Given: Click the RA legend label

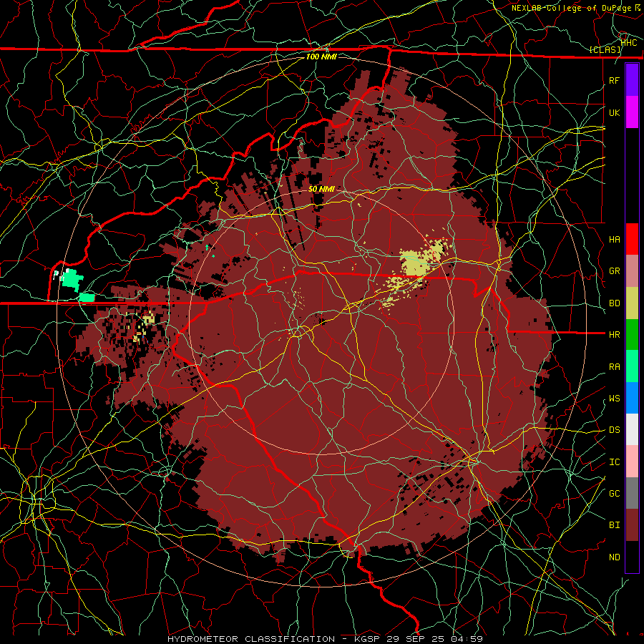Looking at the screenshot, I should (x=615, y=367).
